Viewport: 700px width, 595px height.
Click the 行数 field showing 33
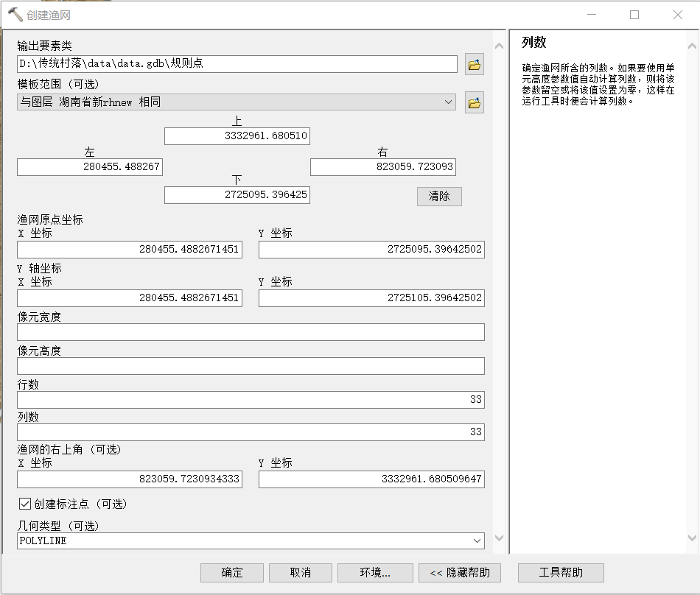point(251,400)
